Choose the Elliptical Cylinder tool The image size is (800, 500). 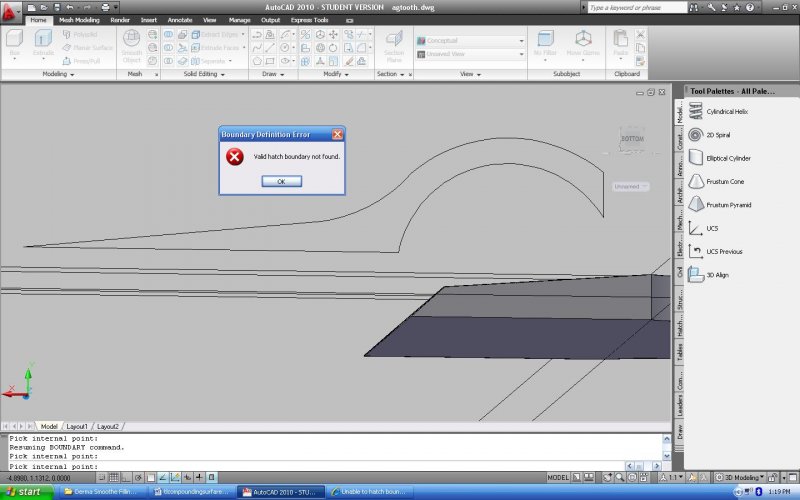(728, 158)
